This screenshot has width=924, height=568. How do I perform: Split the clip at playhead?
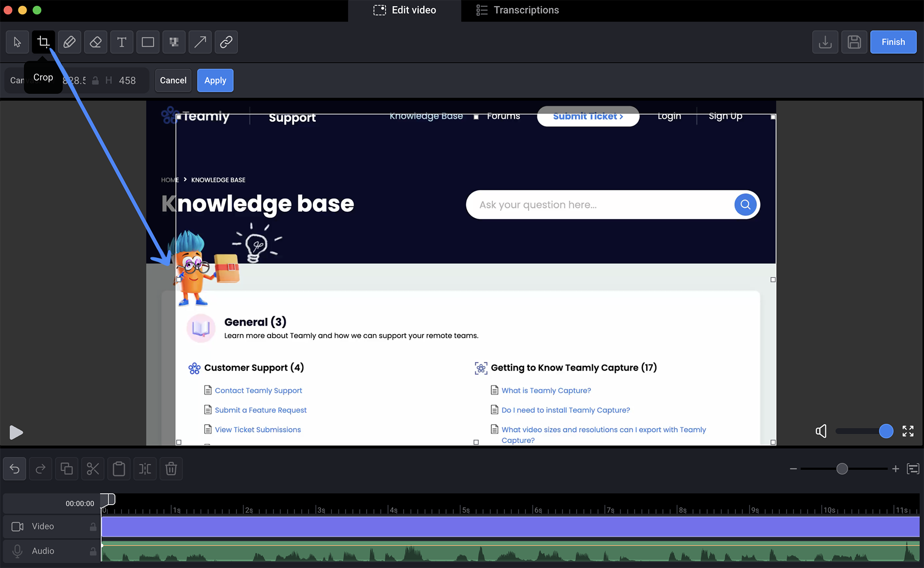pyautogui.click(x=145, y=469)
